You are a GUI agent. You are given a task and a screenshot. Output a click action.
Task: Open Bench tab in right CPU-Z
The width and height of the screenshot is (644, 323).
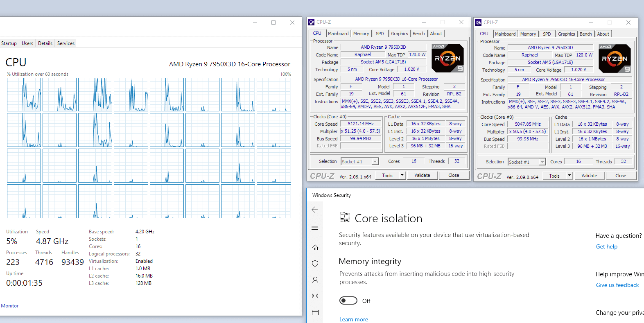coord(586,34)
